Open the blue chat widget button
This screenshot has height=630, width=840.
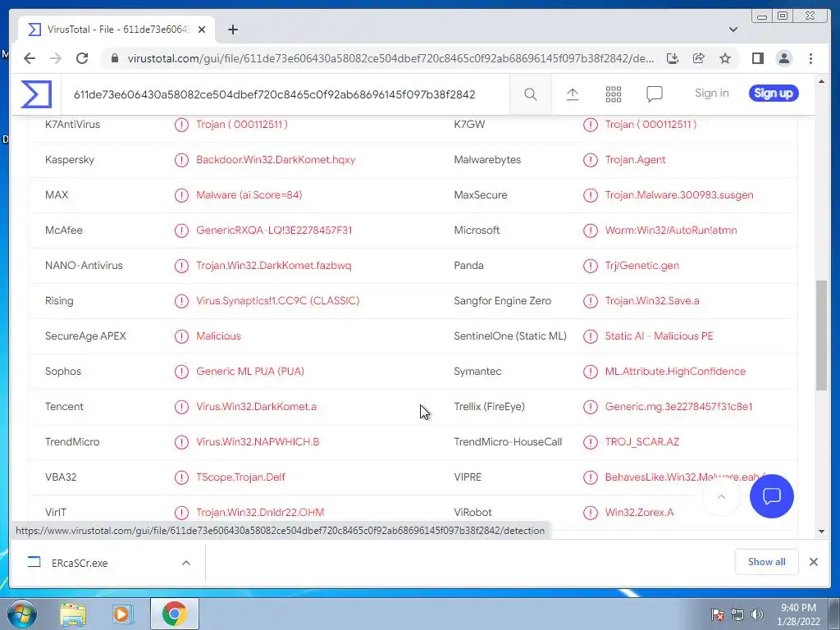point(771,496)
